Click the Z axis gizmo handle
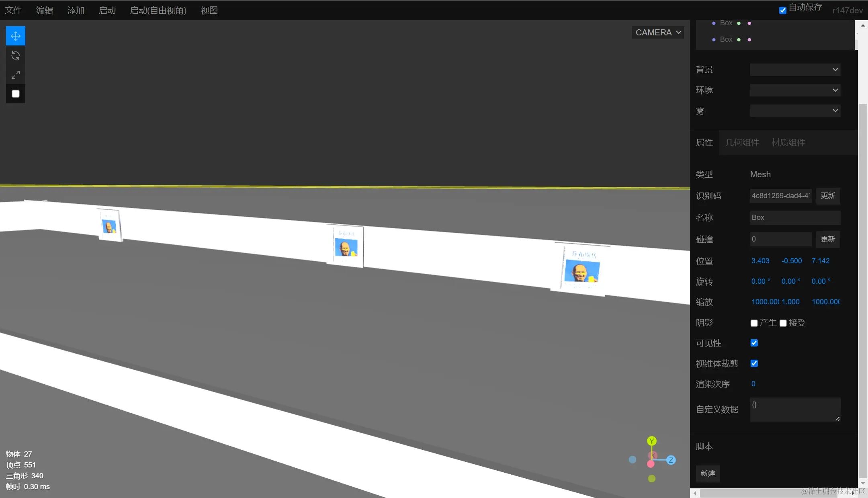The image size is (868, 498). [x=671, y=460]
